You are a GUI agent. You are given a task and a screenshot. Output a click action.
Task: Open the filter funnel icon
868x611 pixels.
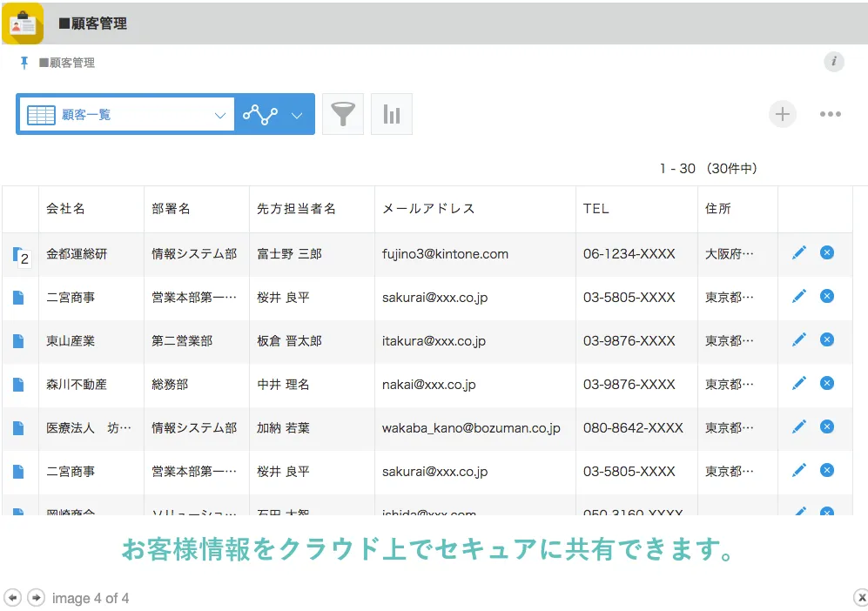[343, 114]
